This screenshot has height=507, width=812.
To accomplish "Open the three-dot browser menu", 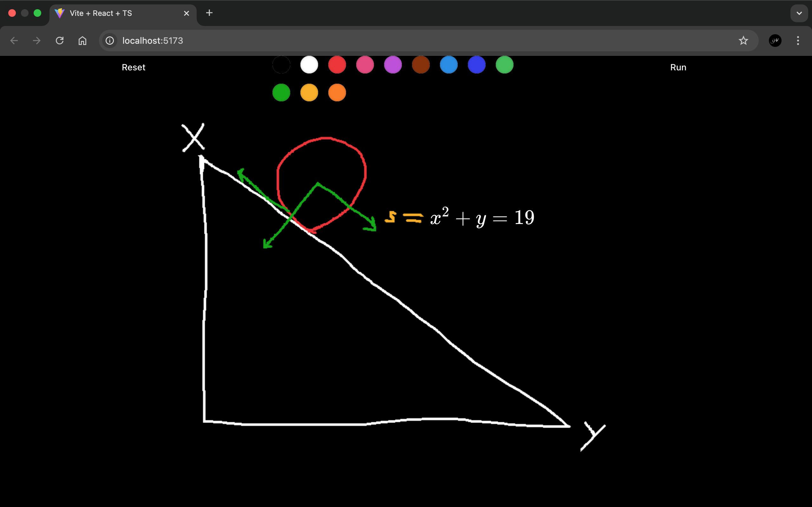I will tap(798, 40).
